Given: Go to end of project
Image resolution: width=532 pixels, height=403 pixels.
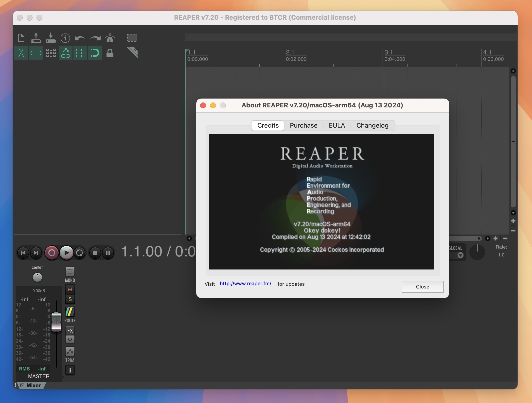Looking at the screenshot, I should point(36,253).
